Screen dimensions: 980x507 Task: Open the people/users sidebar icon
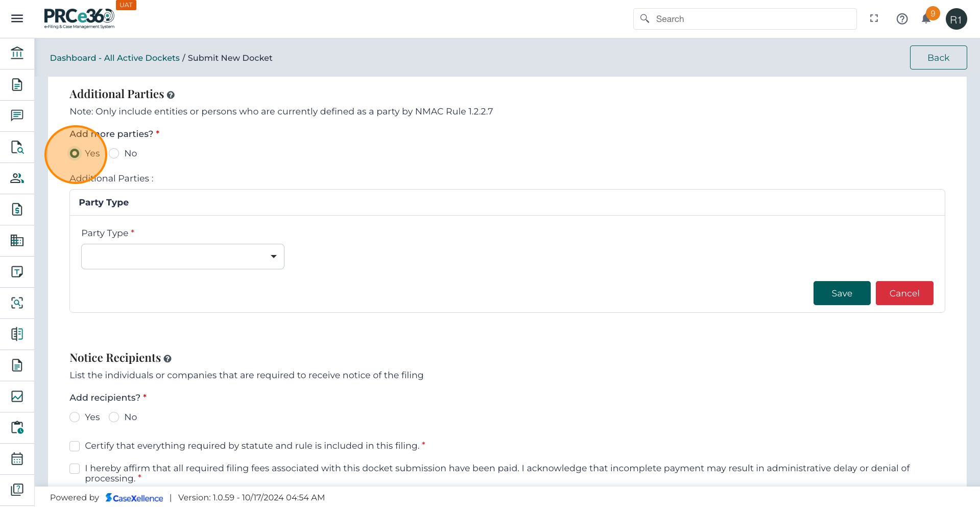pos(17,178)
